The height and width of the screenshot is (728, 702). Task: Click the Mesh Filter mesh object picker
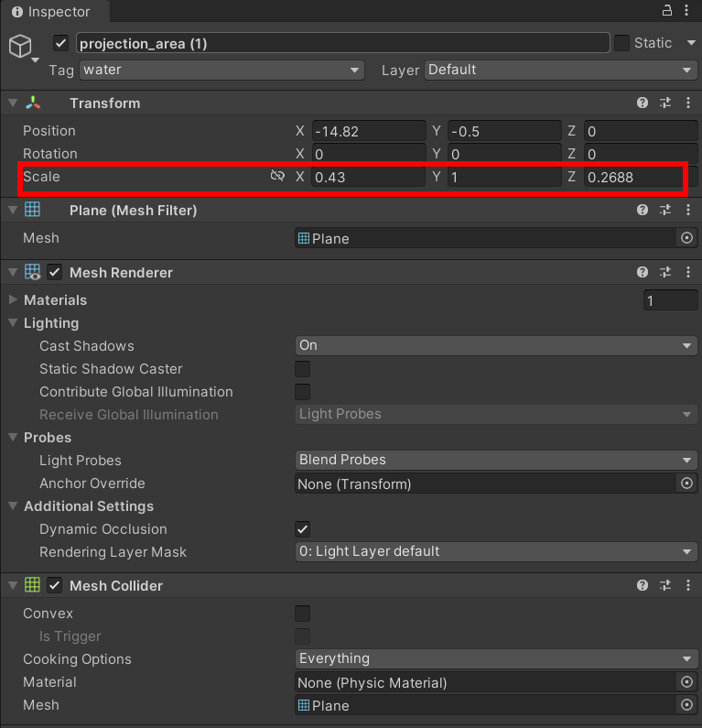pyautogui.click(x=686, y=238)
